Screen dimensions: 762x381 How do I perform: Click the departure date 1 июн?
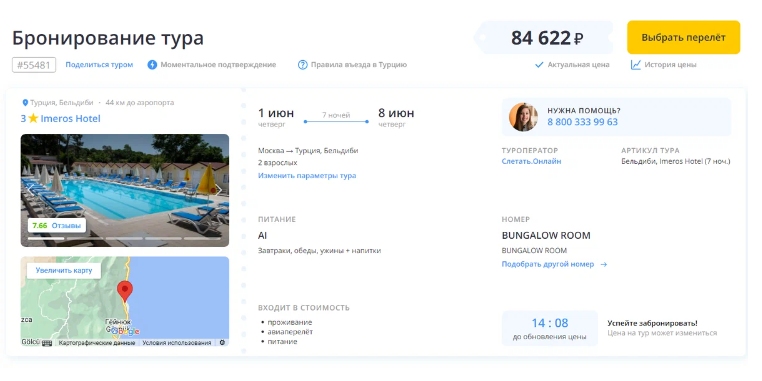[x=276, y=113]
